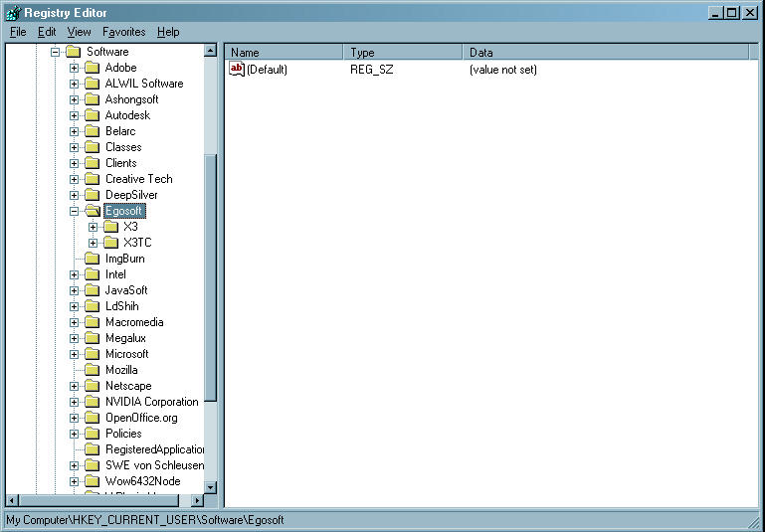Click the RegisteredApplications folder icon
The image size is (765, 532).
(93, 449)
